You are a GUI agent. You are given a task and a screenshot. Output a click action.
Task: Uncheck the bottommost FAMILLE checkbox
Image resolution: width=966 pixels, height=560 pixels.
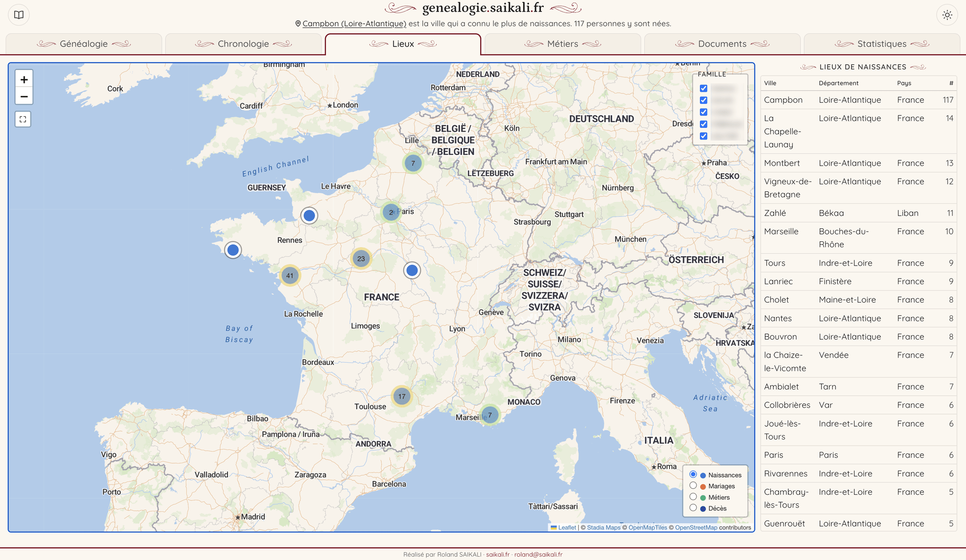[704, 136]
